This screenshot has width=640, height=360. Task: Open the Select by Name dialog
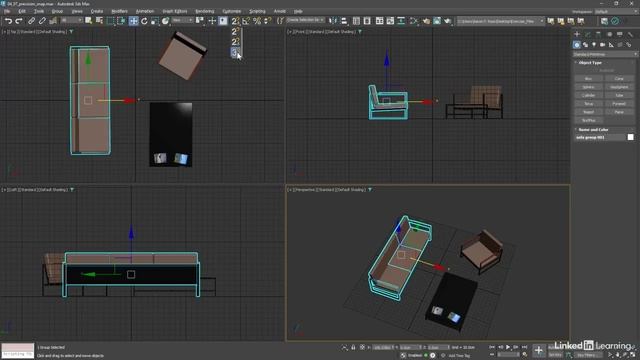tap(99, 21)
